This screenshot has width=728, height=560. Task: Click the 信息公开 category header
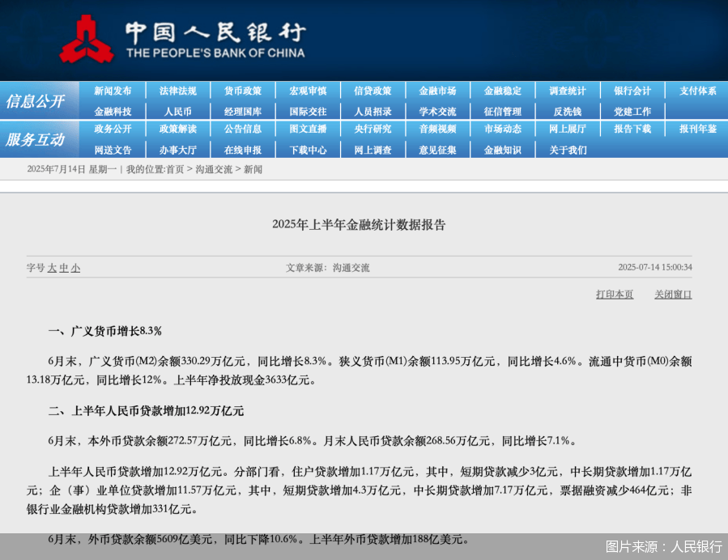[x=36, y=101]
